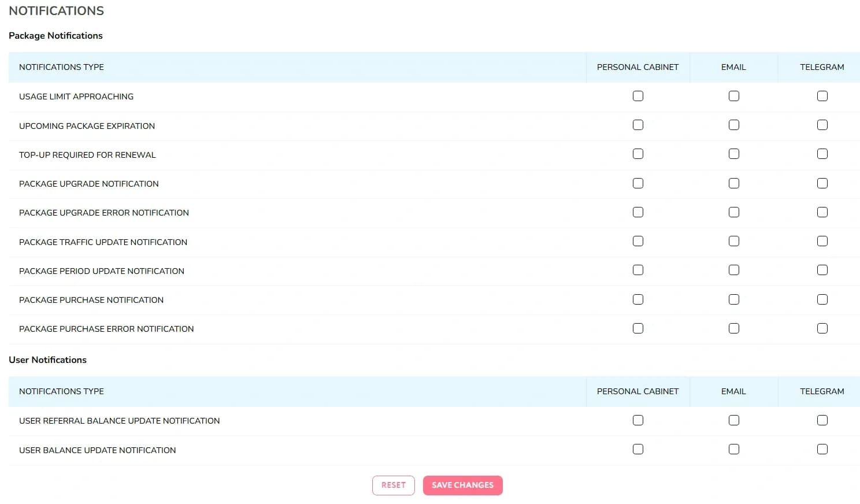Enable Email notifications for Usage Limit Approaching

coord(734,96)
